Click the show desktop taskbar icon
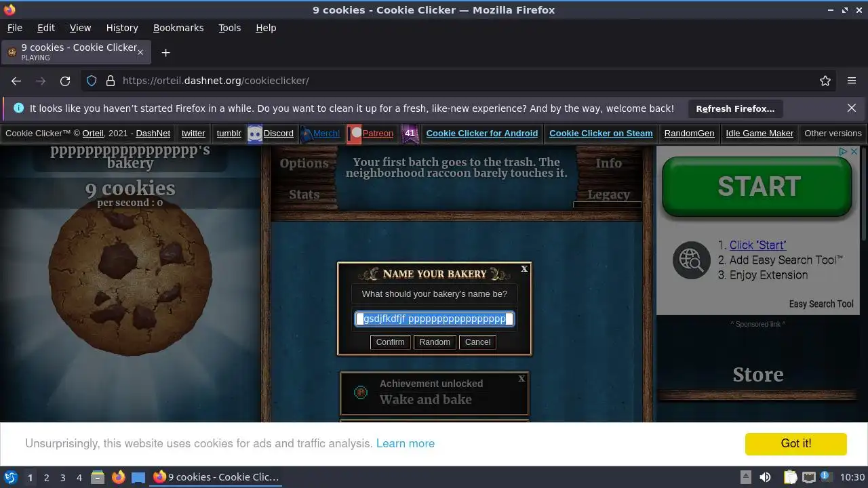The image size is (868, 488). point(138,477)
